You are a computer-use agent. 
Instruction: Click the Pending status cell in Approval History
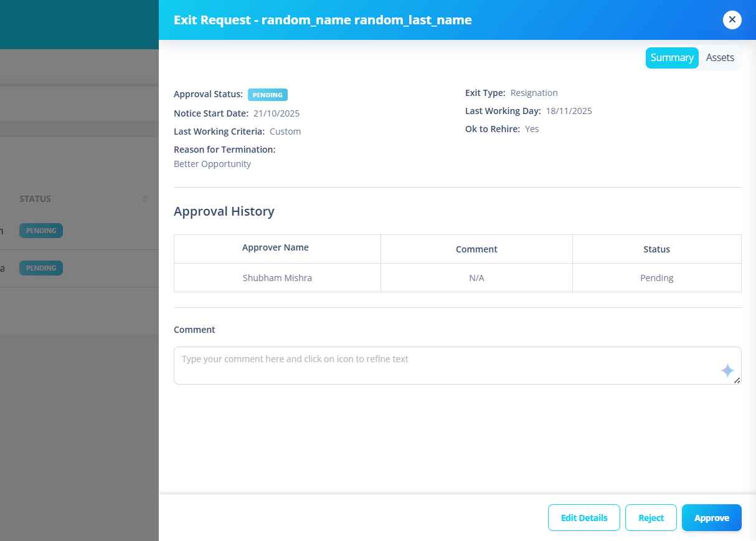(657, 278)
